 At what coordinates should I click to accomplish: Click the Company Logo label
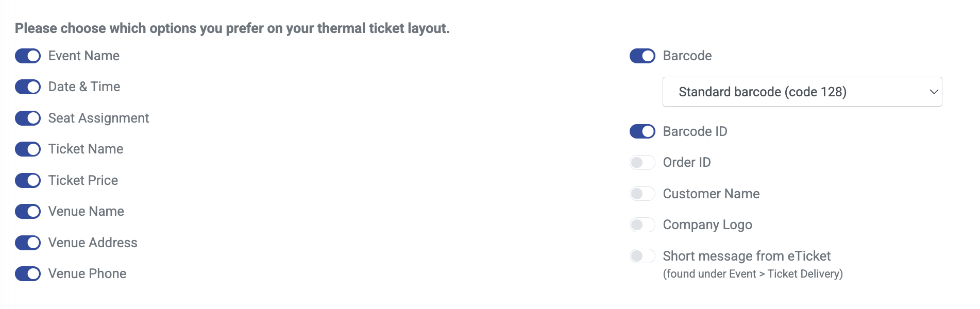point(707,225)
